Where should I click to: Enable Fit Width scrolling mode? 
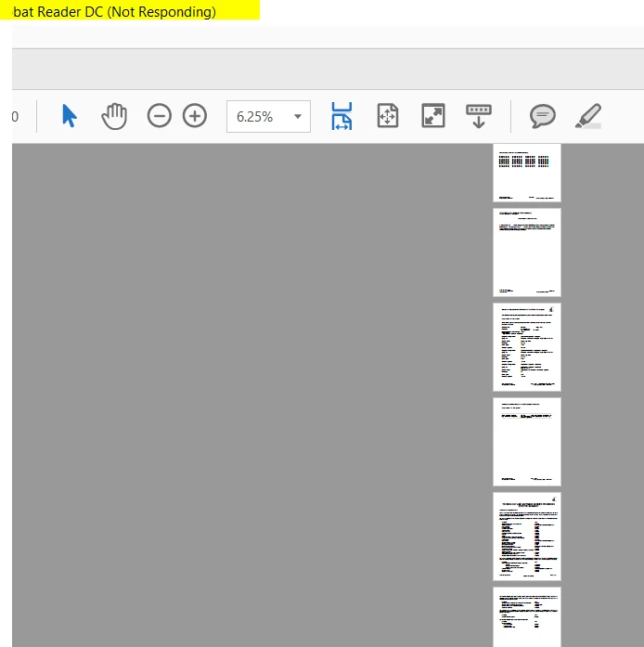[x=341, y=116]
